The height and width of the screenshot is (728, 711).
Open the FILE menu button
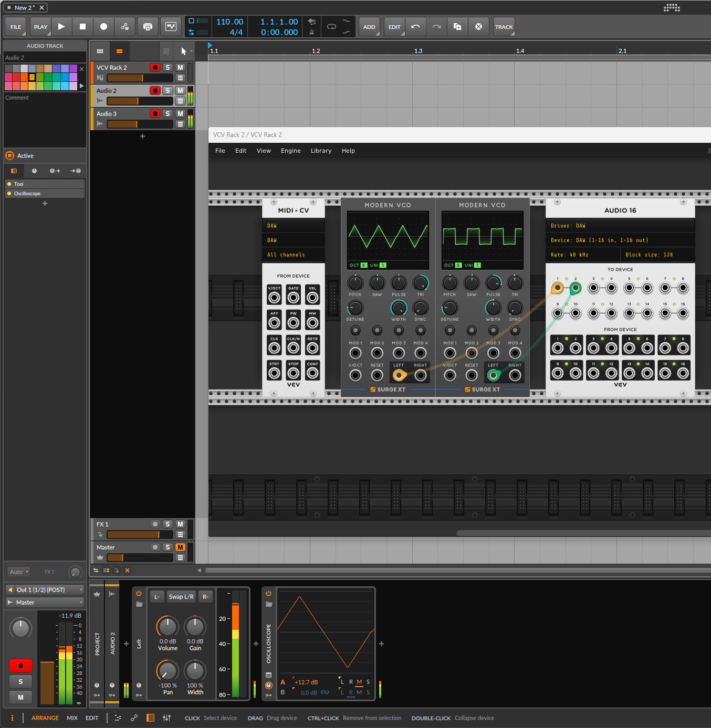coord(16,27)
